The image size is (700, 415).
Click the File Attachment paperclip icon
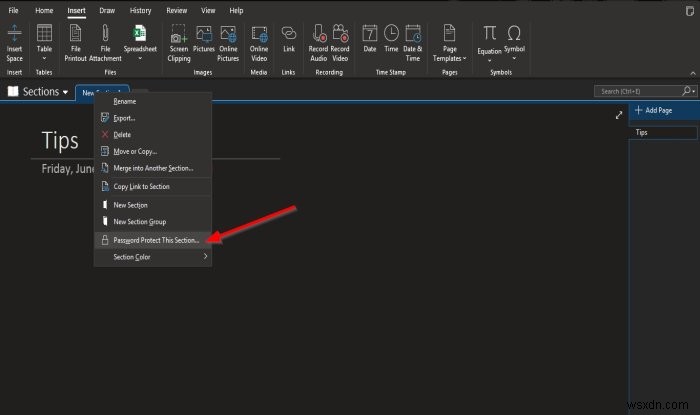pos(105,34)
